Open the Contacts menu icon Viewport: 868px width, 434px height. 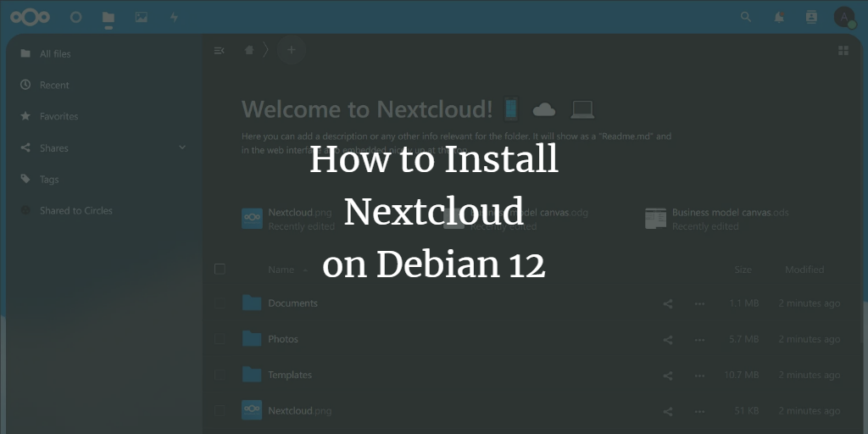(x=811, y=17)
